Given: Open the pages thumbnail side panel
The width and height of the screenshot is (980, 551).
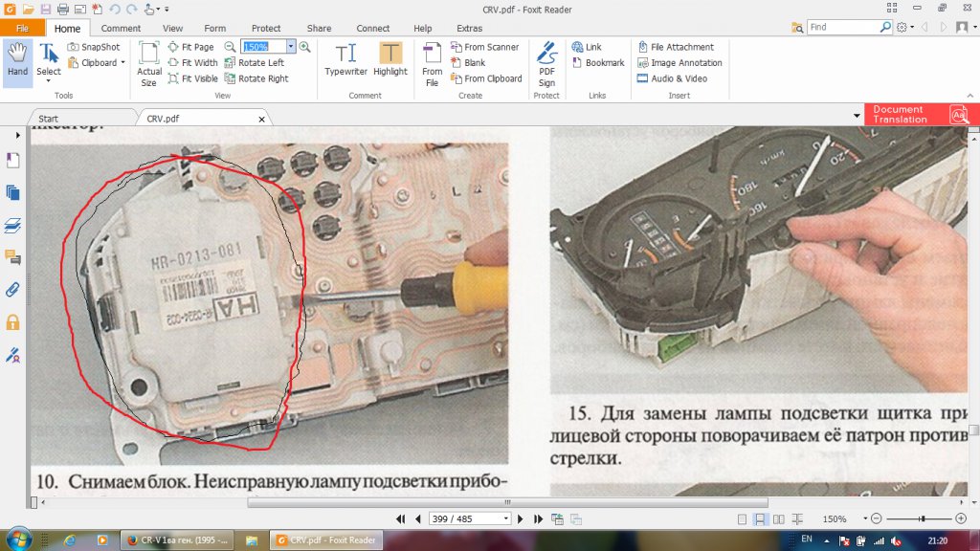Looking at the screenshot, I should pyautogui.click(x=12, y=192).
